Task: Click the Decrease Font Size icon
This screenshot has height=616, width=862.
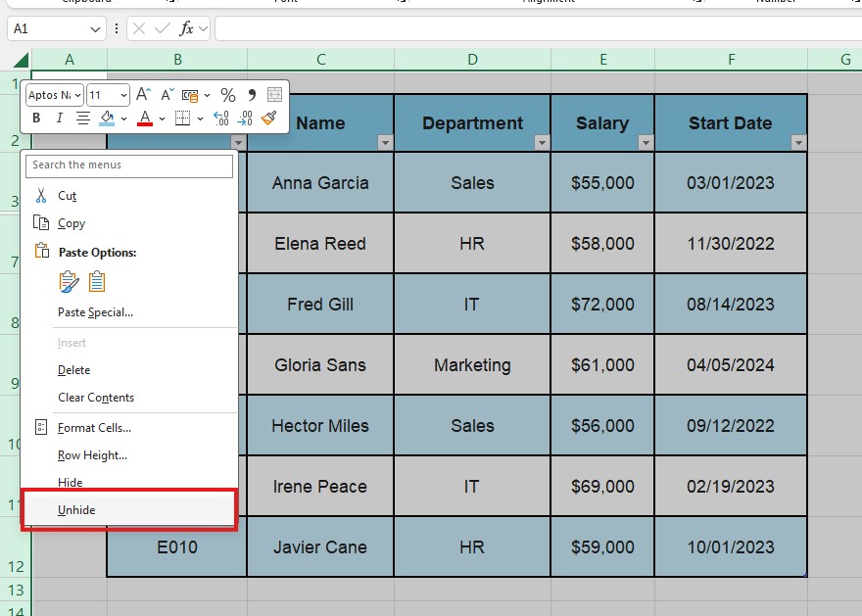Action: [167, 95]
